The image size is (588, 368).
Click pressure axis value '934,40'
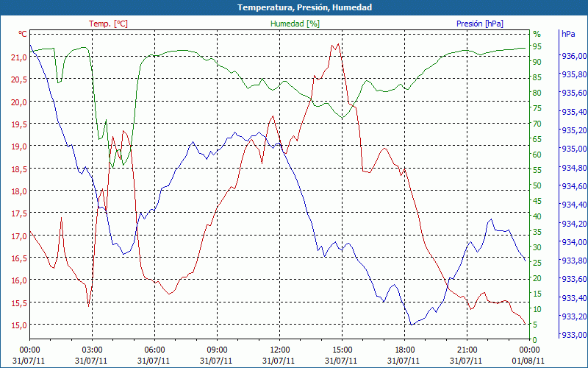pos(573,205)
